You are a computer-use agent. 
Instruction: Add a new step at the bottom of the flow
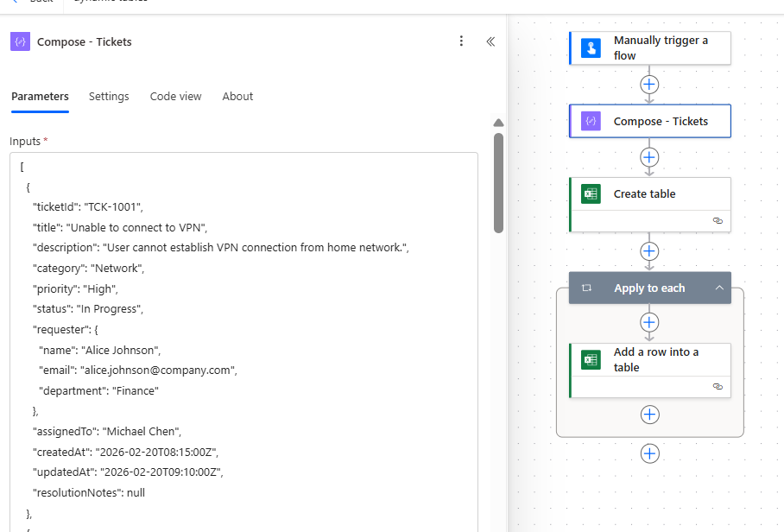[x=649, y=453]
